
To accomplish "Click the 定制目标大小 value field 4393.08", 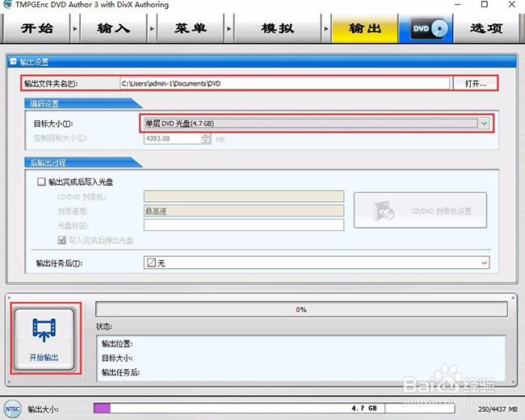I will [172, 138].
